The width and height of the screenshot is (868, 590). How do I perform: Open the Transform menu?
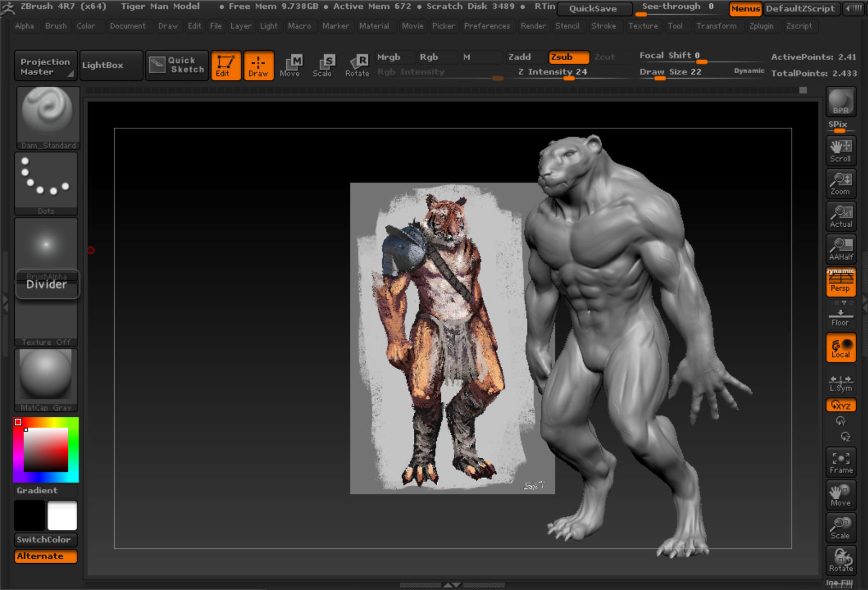click(x=716, y=26)
